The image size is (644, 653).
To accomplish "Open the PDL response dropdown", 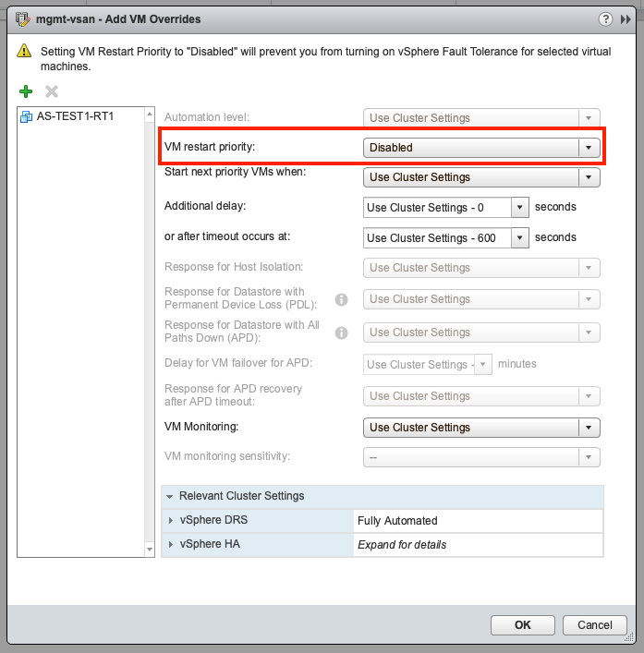I will (481, 299).
